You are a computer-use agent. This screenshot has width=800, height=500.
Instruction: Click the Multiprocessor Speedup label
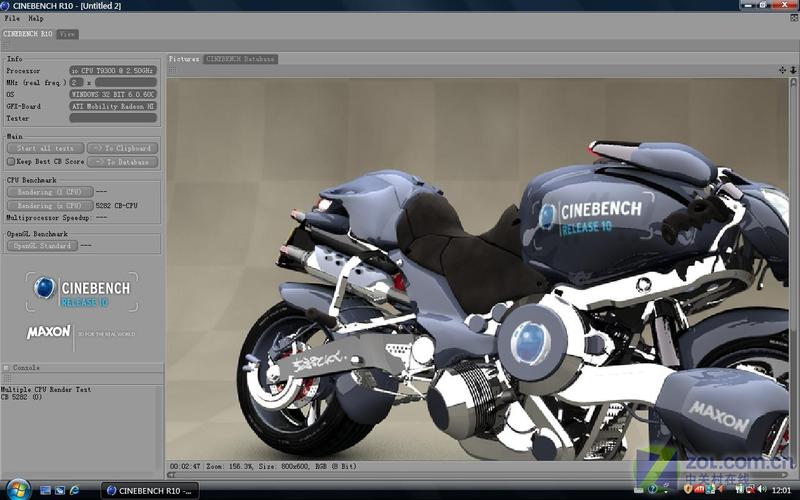(x=49, y=218)
